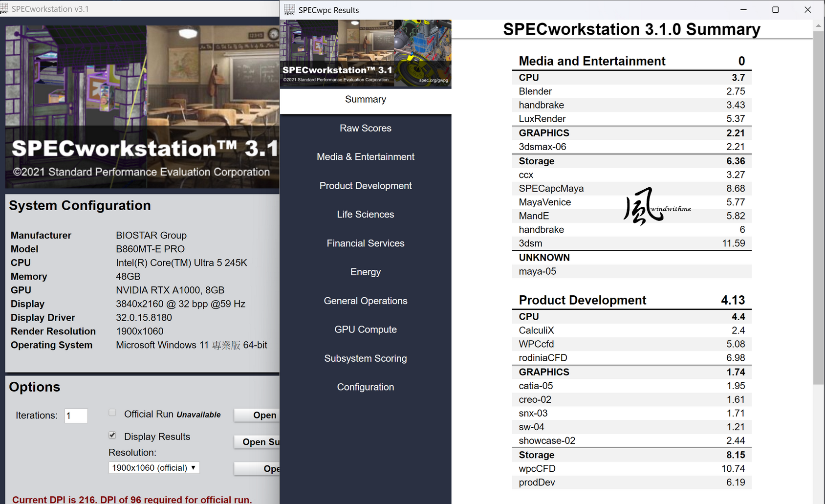Click the snx-03 row

(x=632, y=413)
